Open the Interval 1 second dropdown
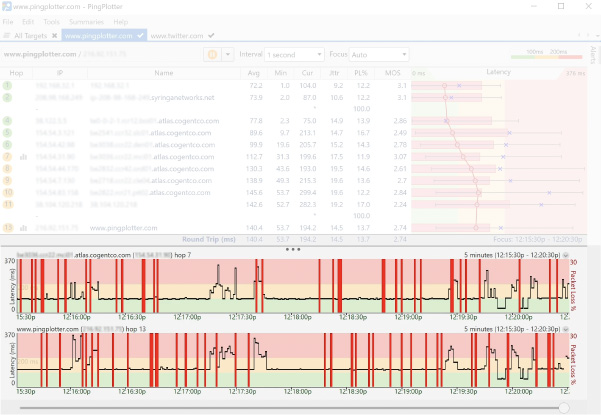Screen dimensions: 601x415 point(294,55)
